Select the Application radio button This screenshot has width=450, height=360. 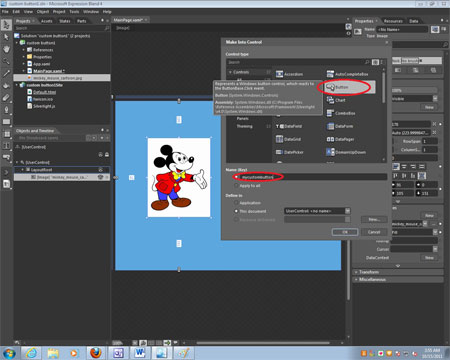pos(236,203)
